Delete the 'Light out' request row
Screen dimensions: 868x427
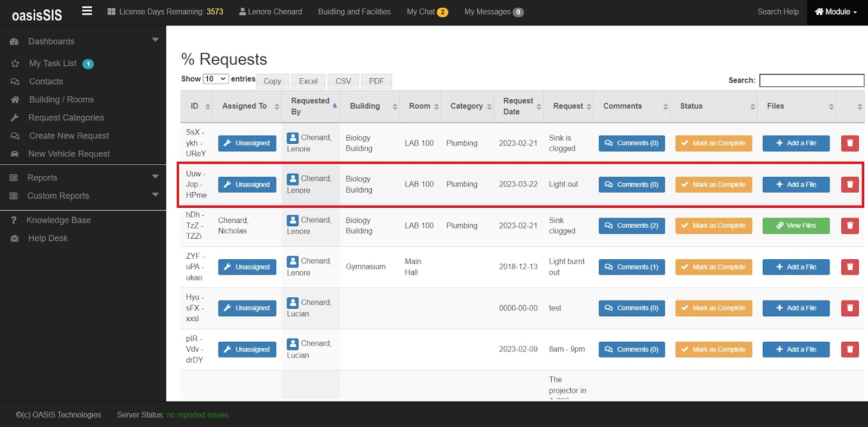pyautogui.click(x=850, y=184)
